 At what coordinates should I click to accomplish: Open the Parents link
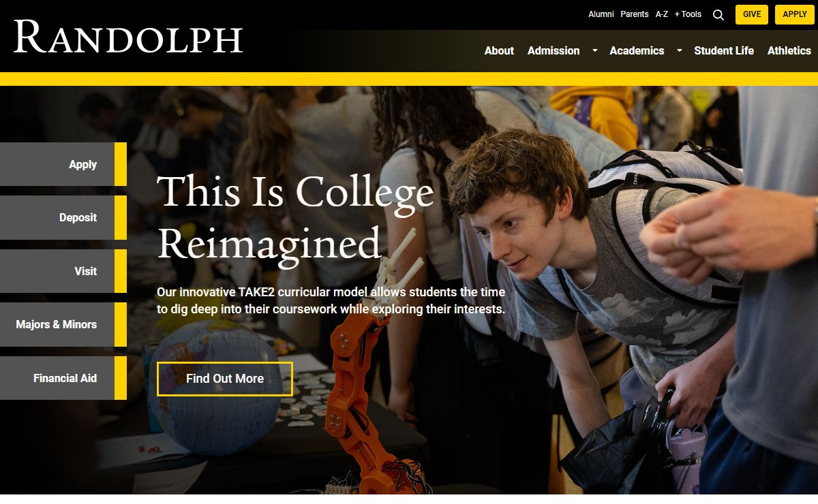pyautogui.click(x=635, y=14)
